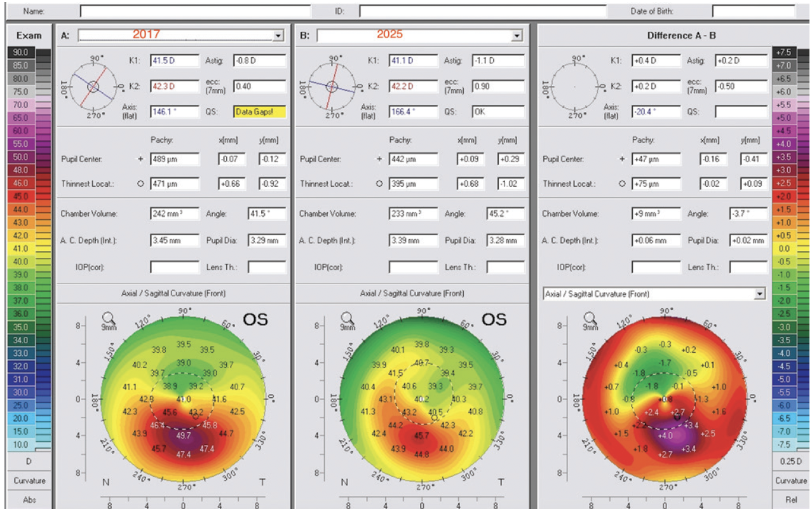
Task: Click the 9mm magnifier in the difference map
Action: pyautogui.click(x=590, y=320)
